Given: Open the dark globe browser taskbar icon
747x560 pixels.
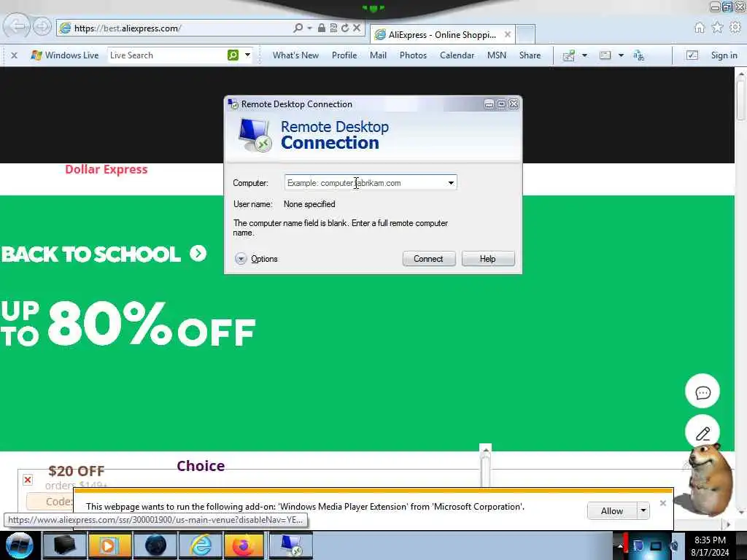Looking at the screenshot, I should point(155,545).
